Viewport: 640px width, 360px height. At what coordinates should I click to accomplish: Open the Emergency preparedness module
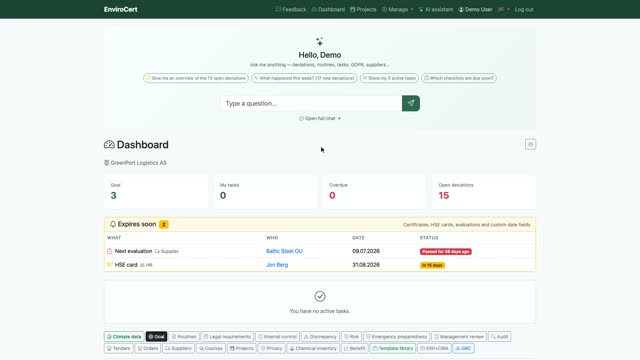click(397, 337)
